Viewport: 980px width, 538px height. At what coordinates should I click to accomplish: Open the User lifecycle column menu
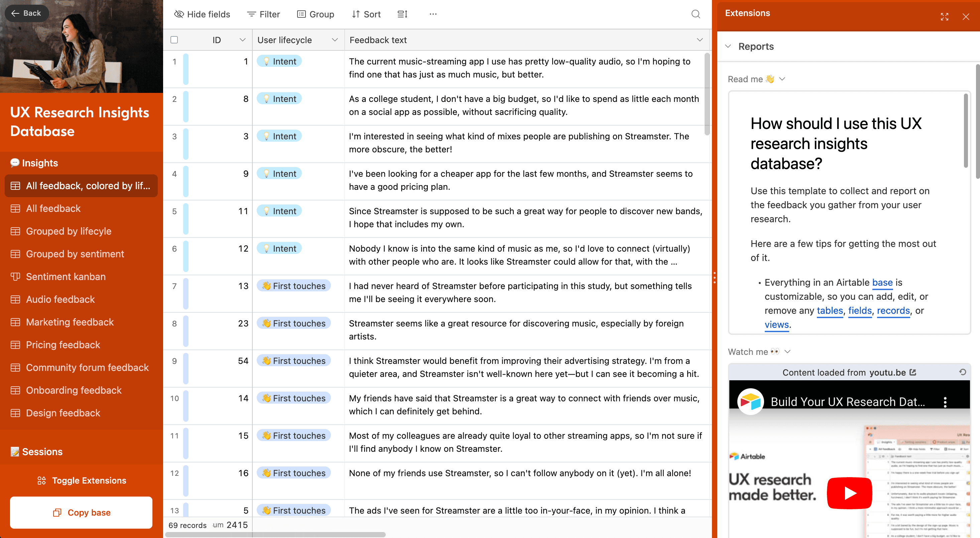point(335,39)
